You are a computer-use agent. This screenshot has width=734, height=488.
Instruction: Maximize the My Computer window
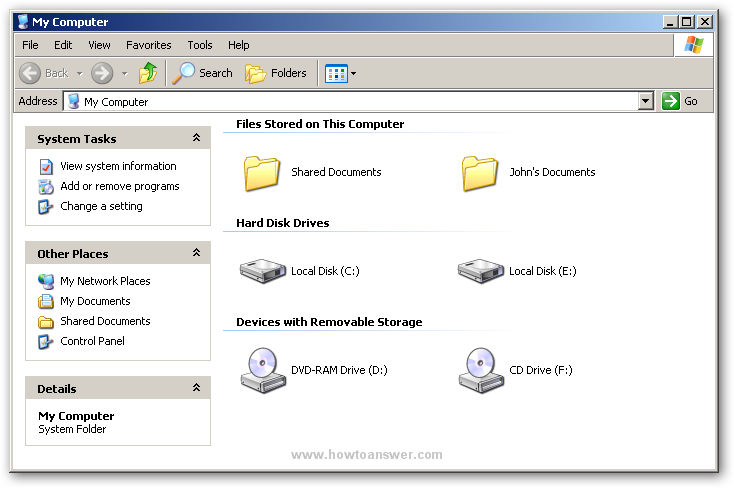[x=687, y=22]
